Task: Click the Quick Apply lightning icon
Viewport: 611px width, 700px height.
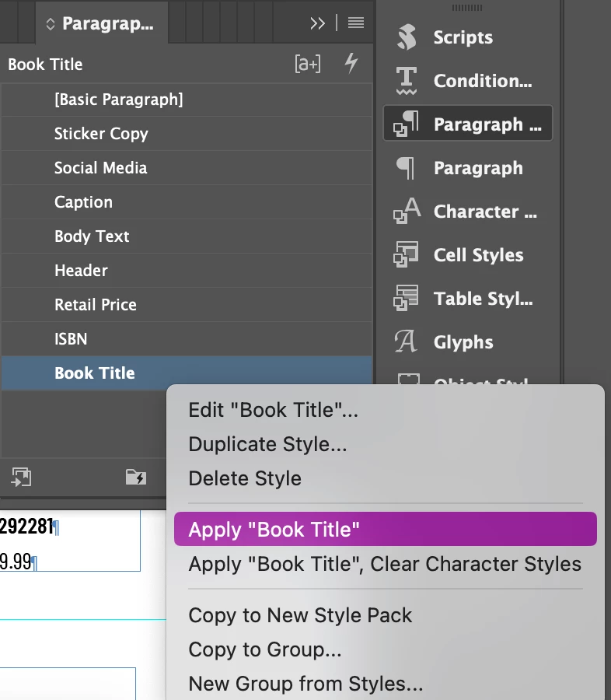Action: (351, 63)
